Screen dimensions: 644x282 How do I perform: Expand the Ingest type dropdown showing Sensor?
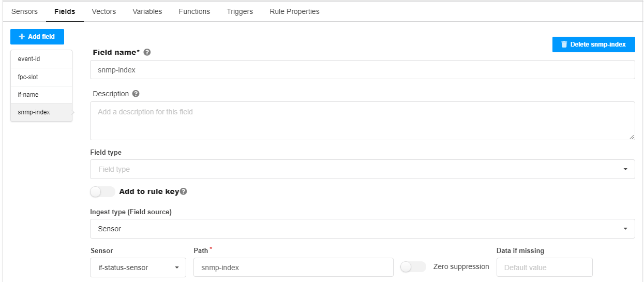(362, 229)
